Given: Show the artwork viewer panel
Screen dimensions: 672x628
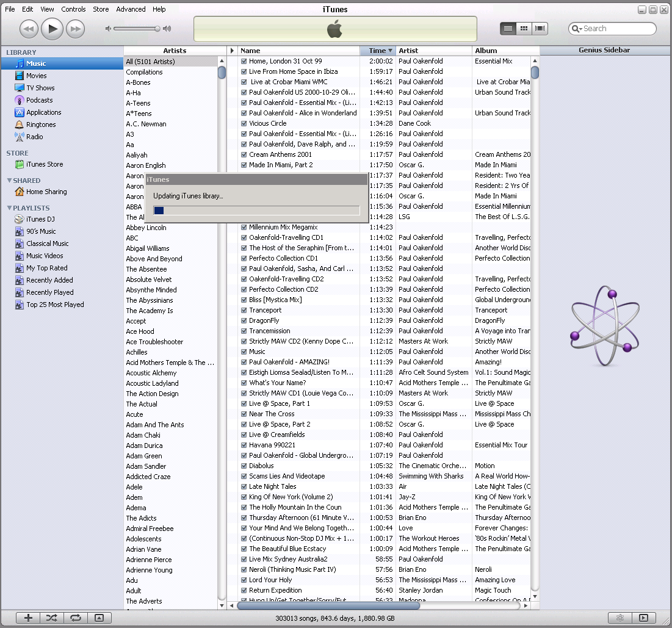Looking at the screenshot, I should [x=99, y=618].
